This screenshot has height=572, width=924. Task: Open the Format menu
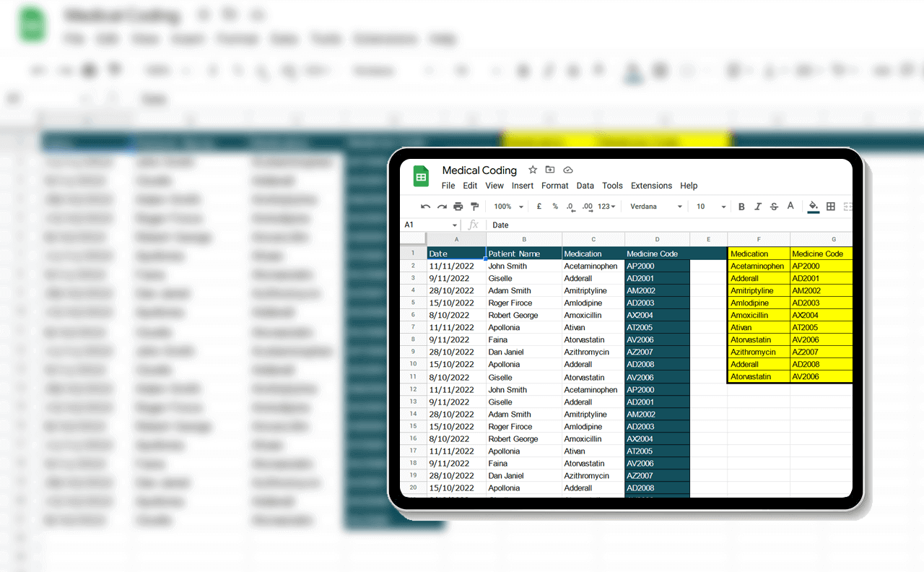pyautogui.click(x=554, y=186)
